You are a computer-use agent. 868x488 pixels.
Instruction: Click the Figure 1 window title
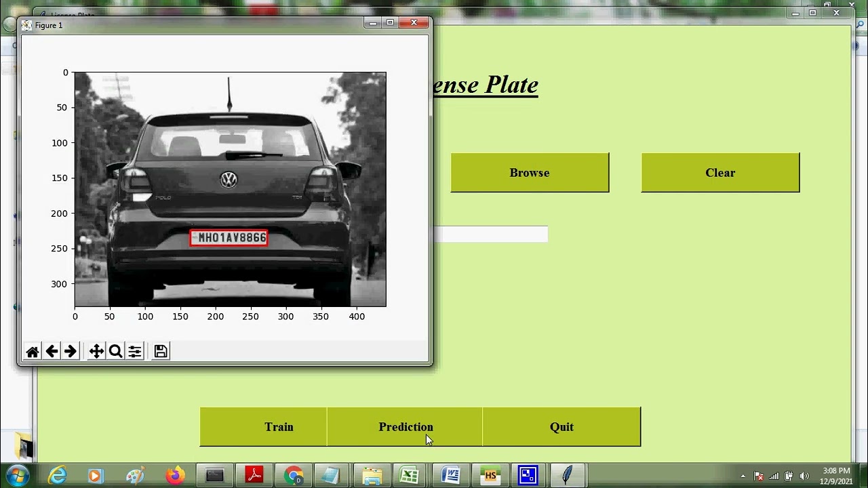coord(49,25)
